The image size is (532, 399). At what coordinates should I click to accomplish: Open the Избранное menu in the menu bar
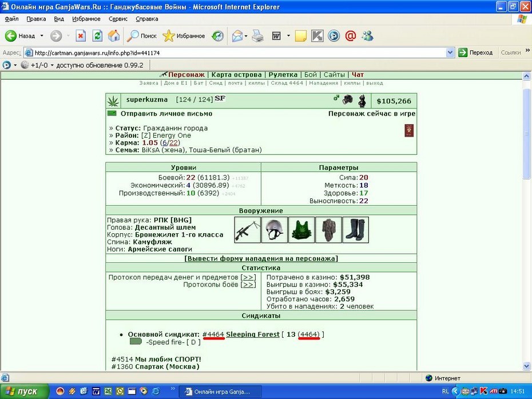click(x=86, y=19)
